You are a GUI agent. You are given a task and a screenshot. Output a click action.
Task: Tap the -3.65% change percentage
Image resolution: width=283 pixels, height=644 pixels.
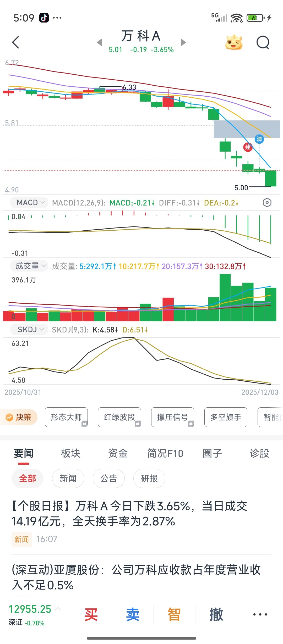tap(162, 49)
